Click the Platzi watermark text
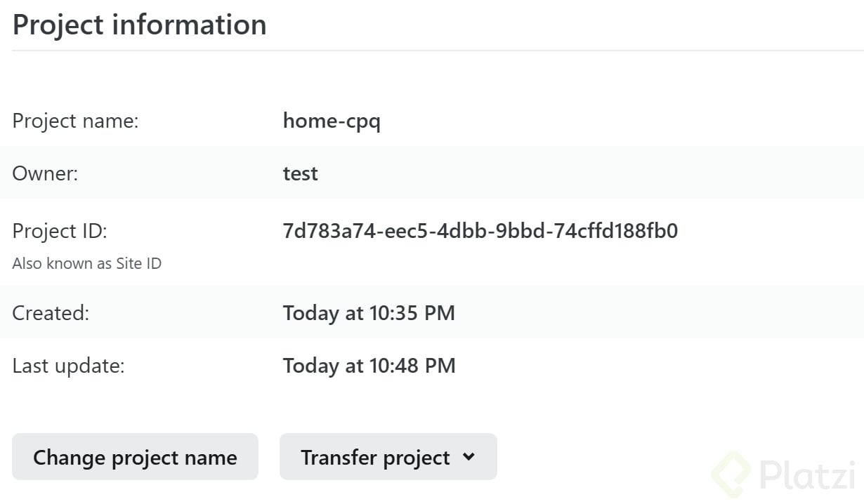The width and height of the screenshot is (864, 504). click(806, 475)
